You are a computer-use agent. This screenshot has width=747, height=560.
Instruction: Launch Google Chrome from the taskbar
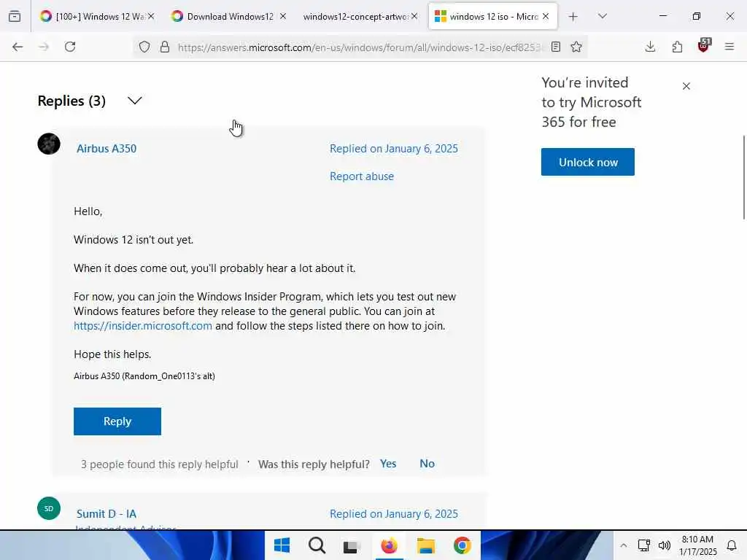pyautogui.click(x=462, y=545)
